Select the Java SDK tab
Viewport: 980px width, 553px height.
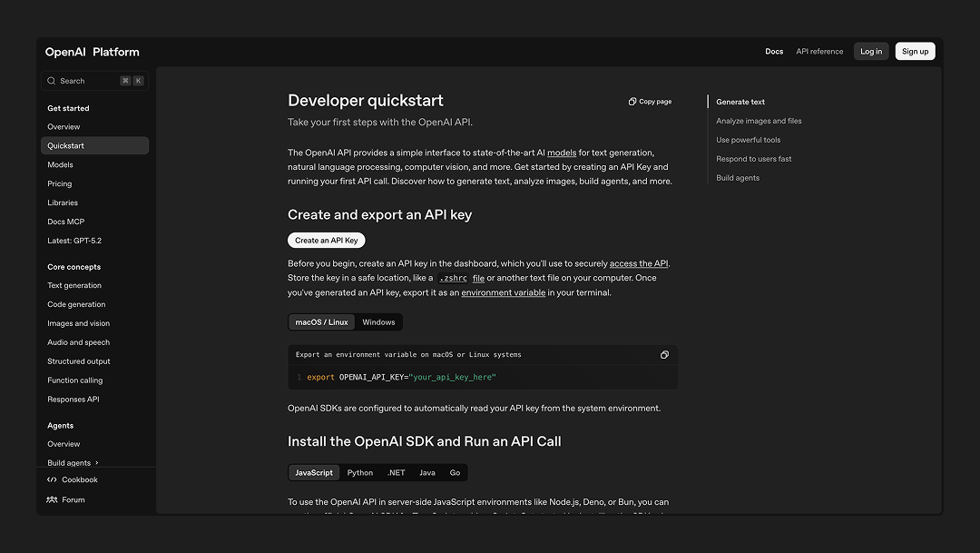[x=426, y=473]
